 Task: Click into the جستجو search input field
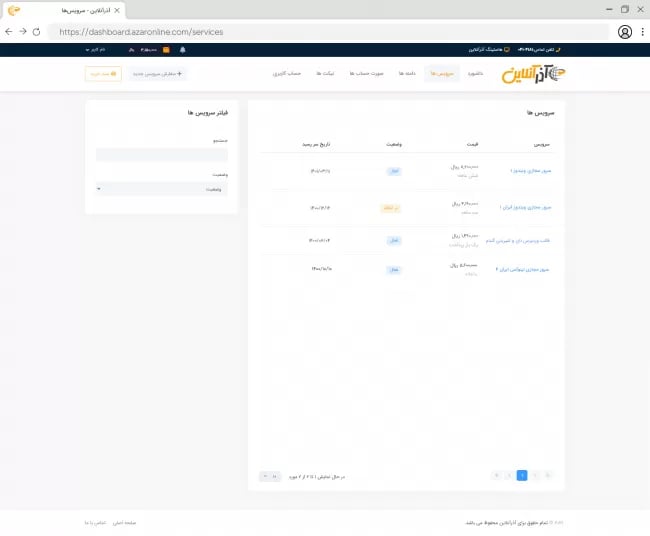pyautogui.click(x=162, y=155)
